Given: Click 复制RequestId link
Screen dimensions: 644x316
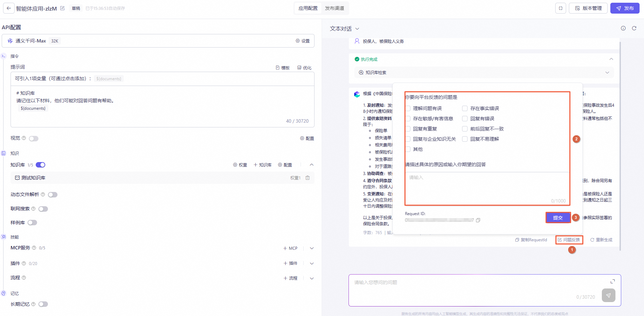Looking at the screenshot, I should [x=531, y=240].
